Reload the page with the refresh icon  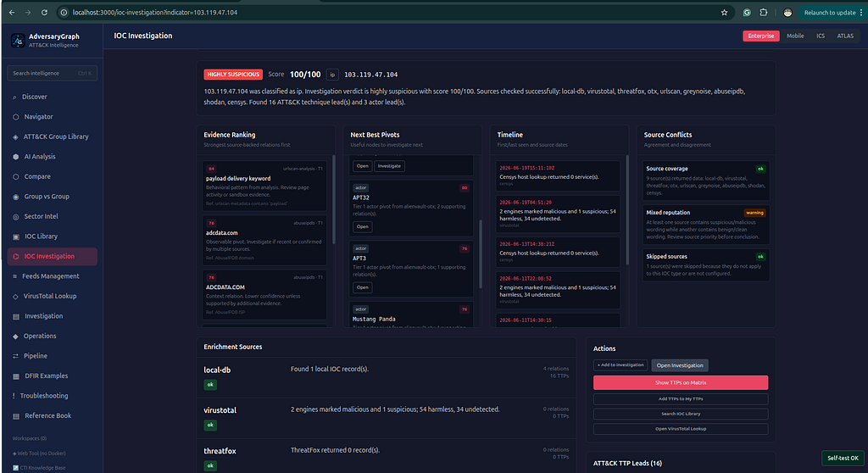tap(44, 12)
